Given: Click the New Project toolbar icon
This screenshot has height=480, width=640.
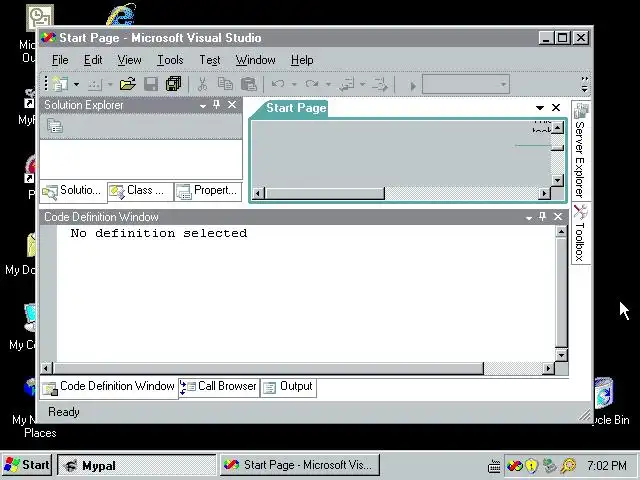Looking at the screenshot, I should click(x=60, y=84).
